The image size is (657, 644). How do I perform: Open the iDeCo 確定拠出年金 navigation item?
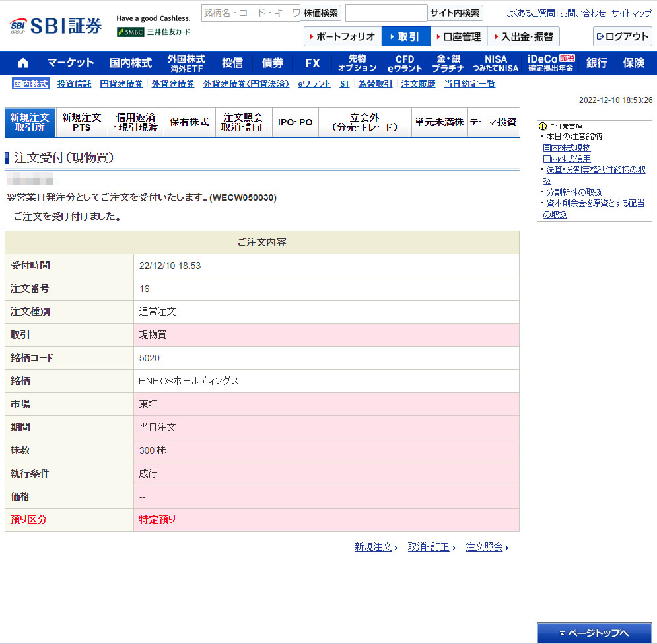[x=551, y=63]
